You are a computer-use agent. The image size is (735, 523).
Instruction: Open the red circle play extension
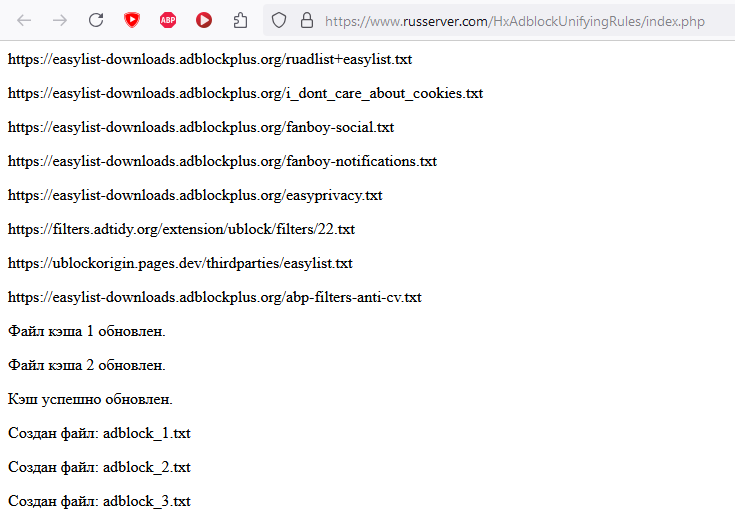[x=204, y=20]
